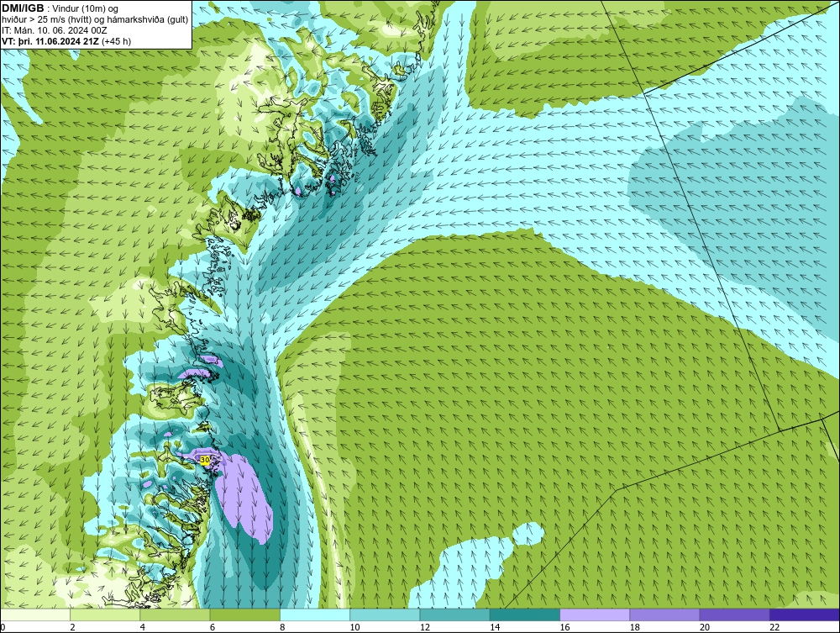Click the legend label 8

(x=282, y=627)
